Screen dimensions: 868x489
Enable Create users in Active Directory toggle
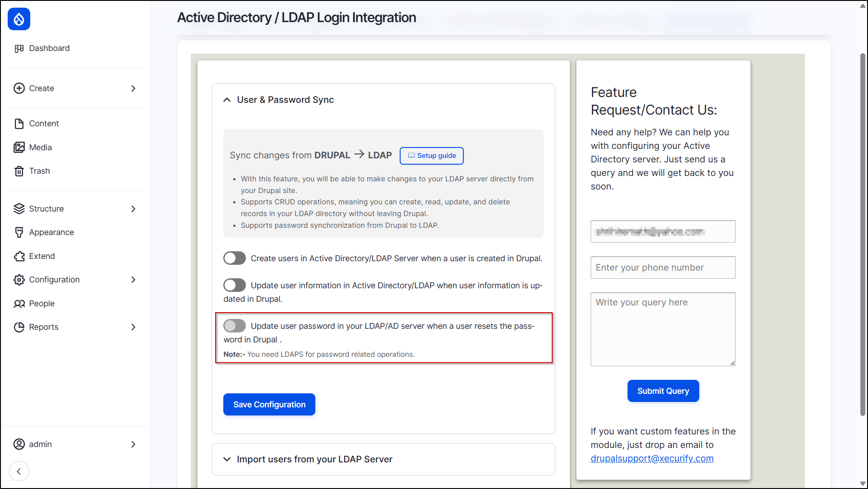click(235, 258)
